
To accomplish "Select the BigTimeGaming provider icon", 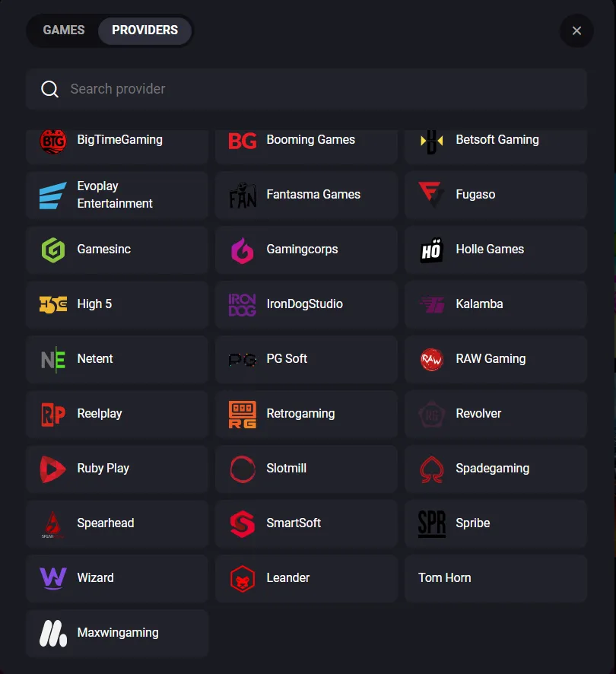I will click(51, 140).
